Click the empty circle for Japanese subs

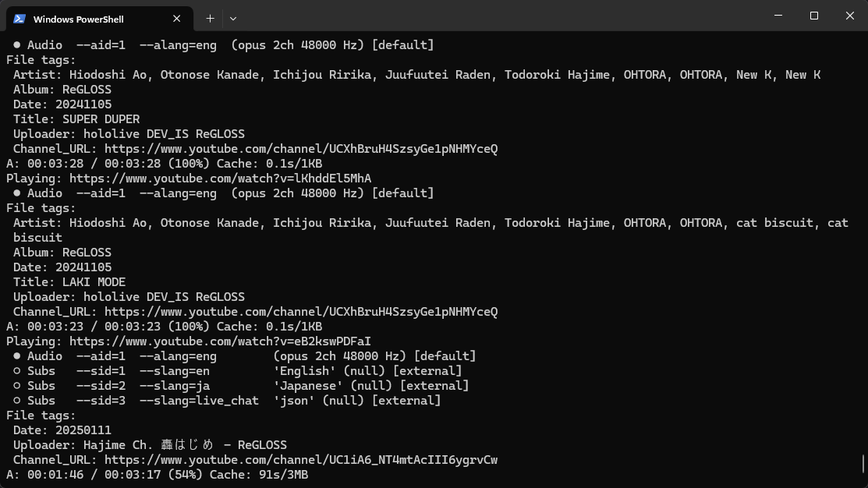[x=17, y=386]
